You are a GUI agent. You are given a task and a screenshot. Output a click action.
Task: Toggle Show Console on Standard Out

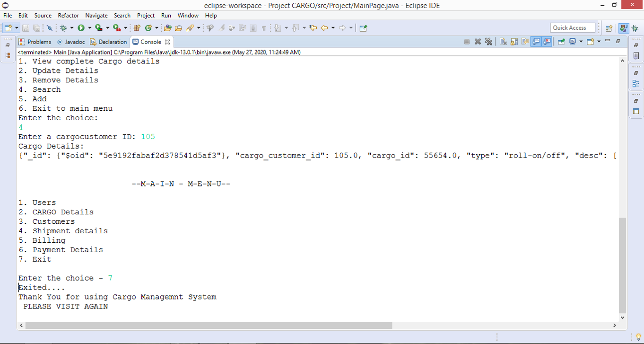[536, 42]
